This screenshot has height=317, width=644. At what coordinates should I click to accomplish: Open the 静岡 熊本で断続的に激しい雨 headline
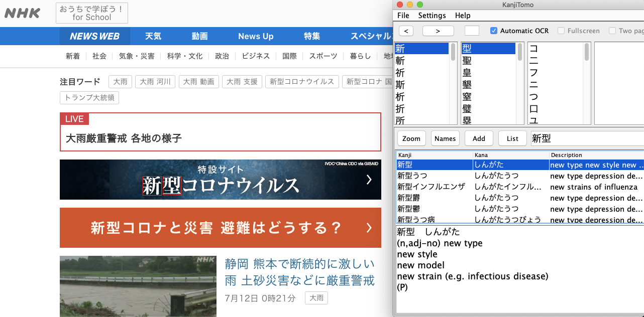click(299, 272)
